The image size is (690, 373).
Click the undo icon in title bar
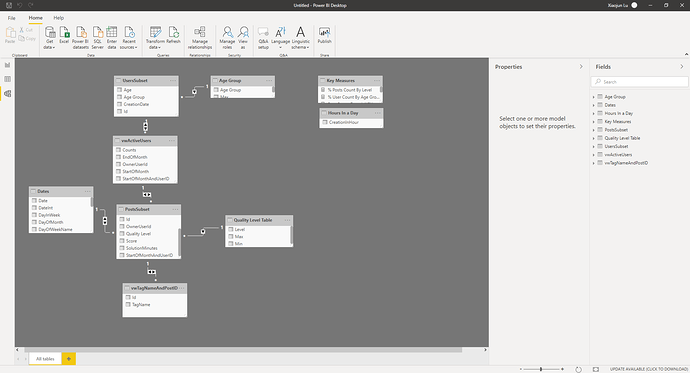19,5
